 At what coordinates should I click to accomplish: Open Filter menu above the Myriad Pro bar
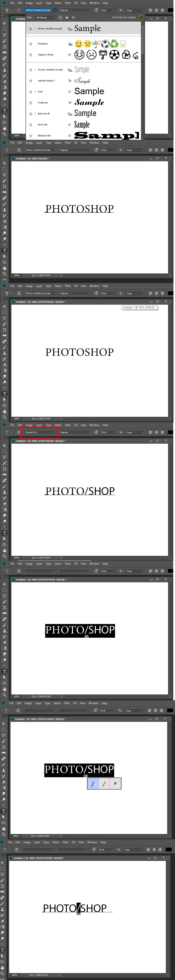coord(68,425)
